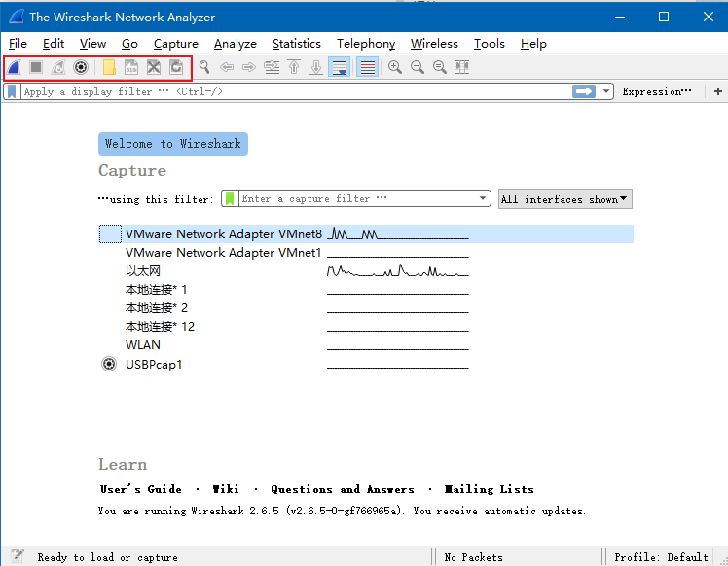The width and height of the screenshot is (728, 566).
Task: Open the Statistics menu
Action: click(x=296, y=44)
